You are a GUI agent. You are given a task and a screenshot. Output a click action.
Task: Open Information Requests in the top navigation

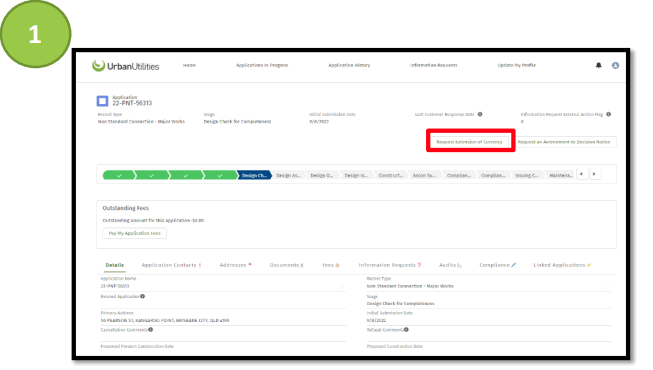(x=434, y=65)
